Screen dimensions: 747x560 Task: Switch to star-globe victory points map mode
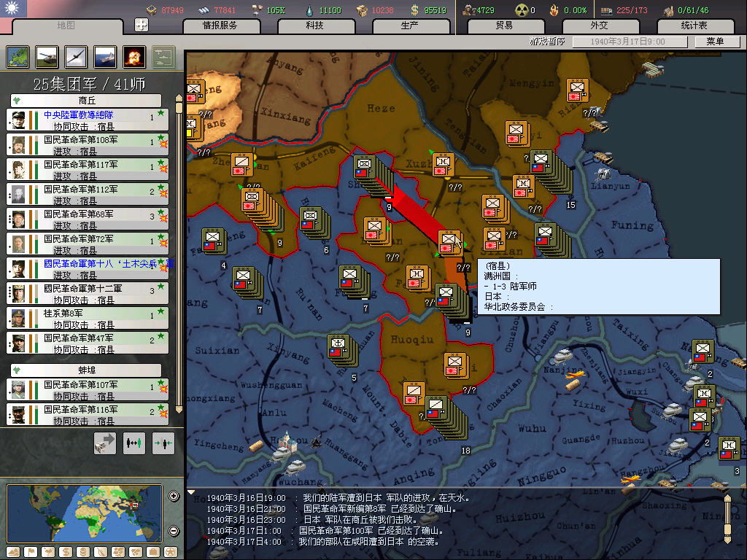171,552
